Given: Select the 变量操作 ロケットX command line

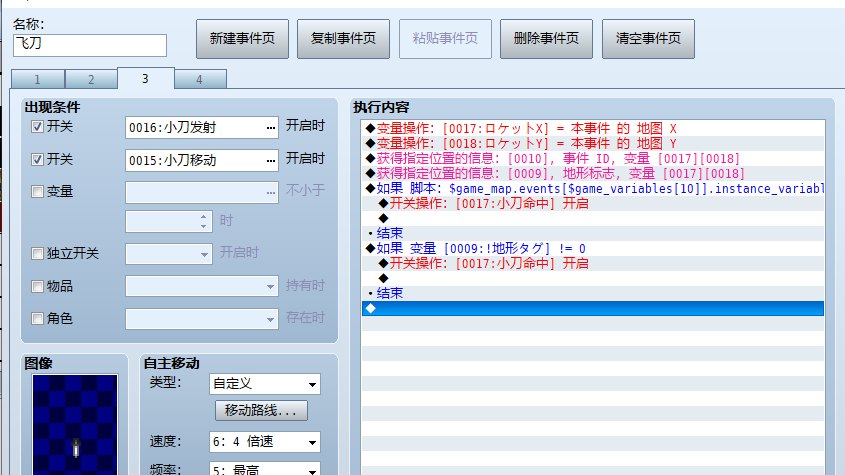Looking at the screenshot, I should (593, 128).
